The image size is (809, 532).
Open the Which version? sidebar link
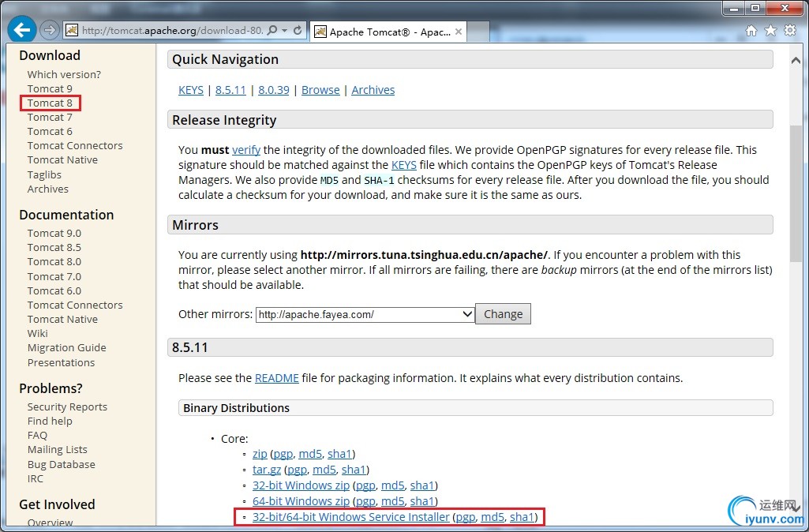tap(64, 74)
